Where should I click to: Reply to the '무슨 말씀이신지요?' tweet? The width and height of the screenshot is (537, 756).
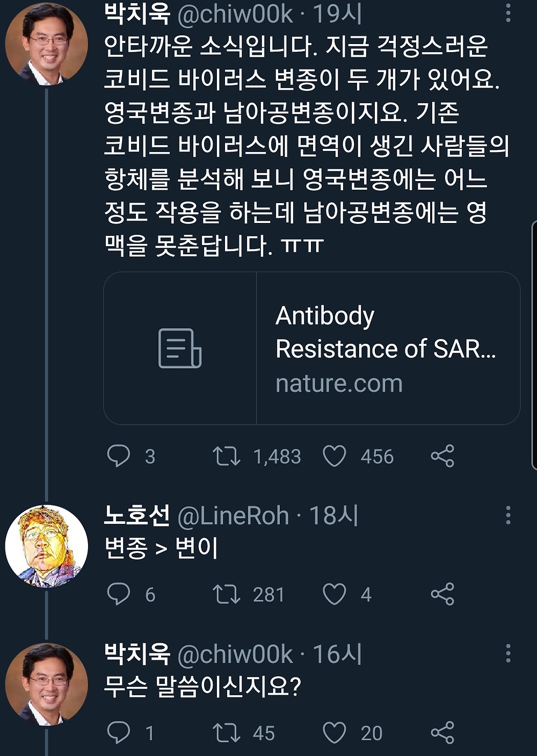point(119,732)
